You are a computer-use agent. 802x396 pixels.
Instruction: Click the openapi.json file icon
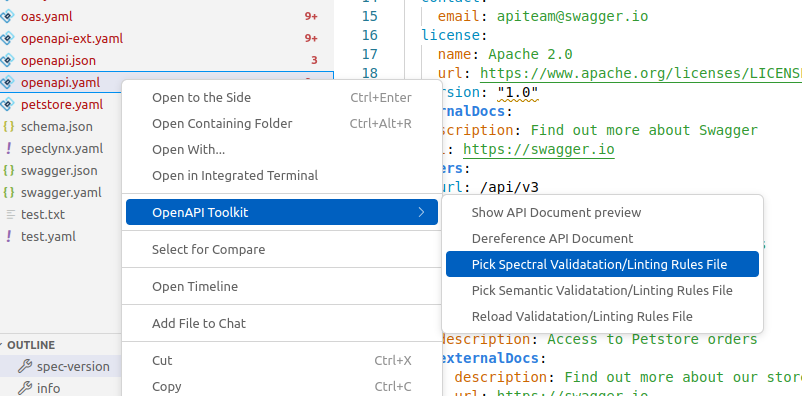[x=6, y=61]
